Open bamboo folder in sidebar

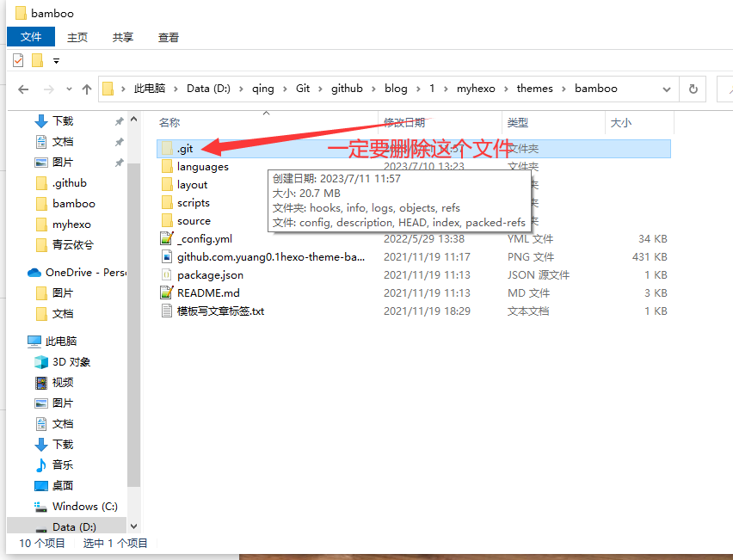tap(74, 203)
